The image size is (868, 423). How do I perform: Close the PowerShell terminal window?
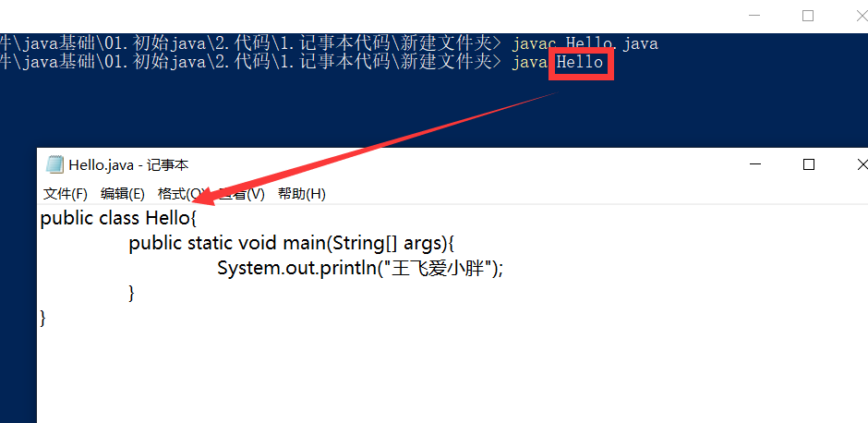[861, 16]
